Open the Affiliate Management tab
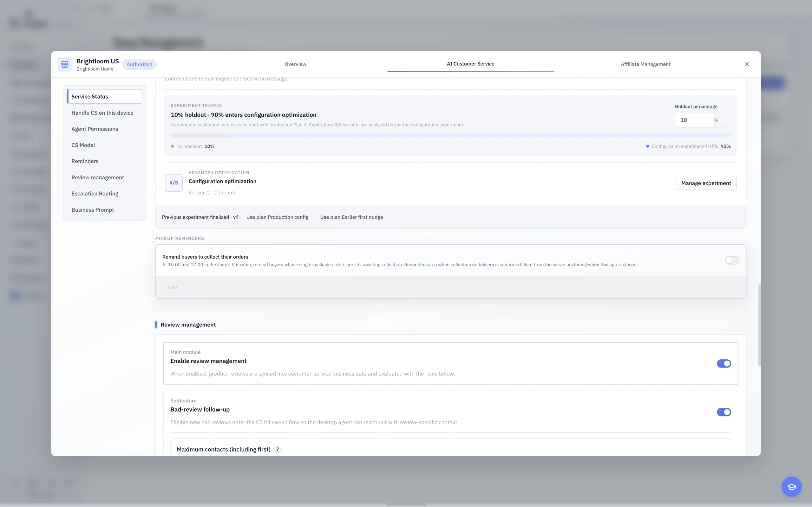The height and width of the screenshot is (507, 812). [645, 64]
